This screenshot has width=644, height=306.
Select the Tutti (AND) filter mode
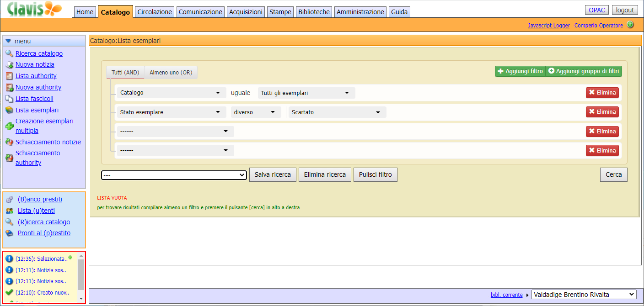[125, 73]
